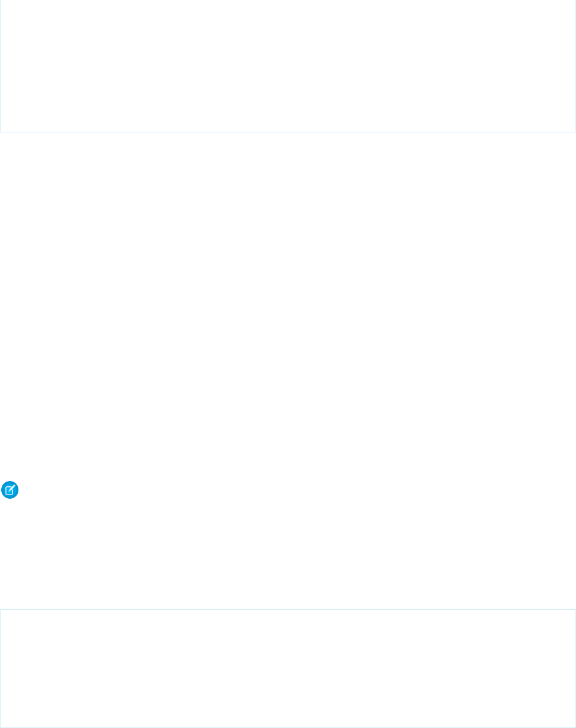Click inside the empty top bordered box

(x=287, y=65)
